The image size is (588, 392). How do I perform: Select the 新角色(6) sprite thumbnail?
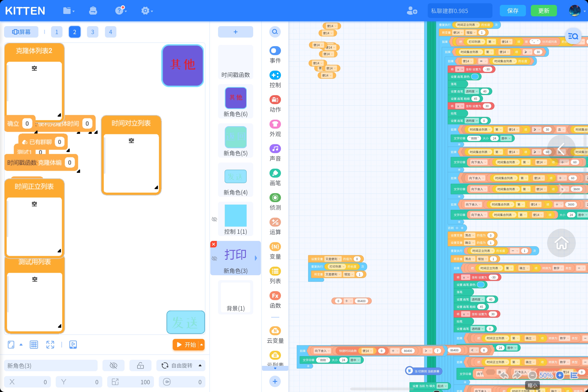click(x=235, y=101)
